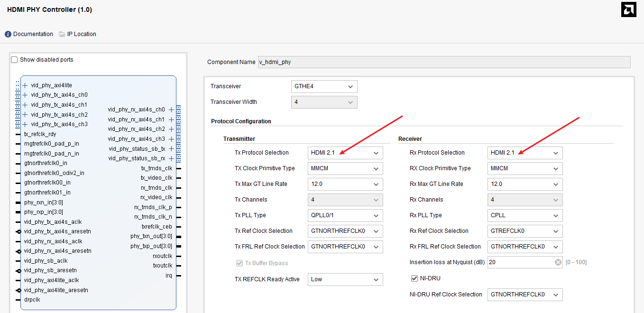
Task: Select the rx_tmds_clk_p output port label
Action: (153, 207)
